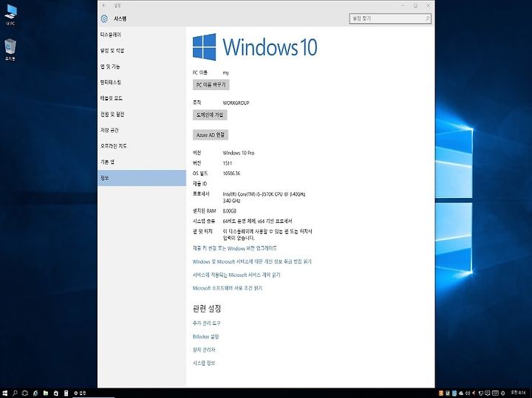The width and height of the screenshot is (532, 398).
Task: Click the Intel Core i5-3570K processor value
Action: (264, 197)
